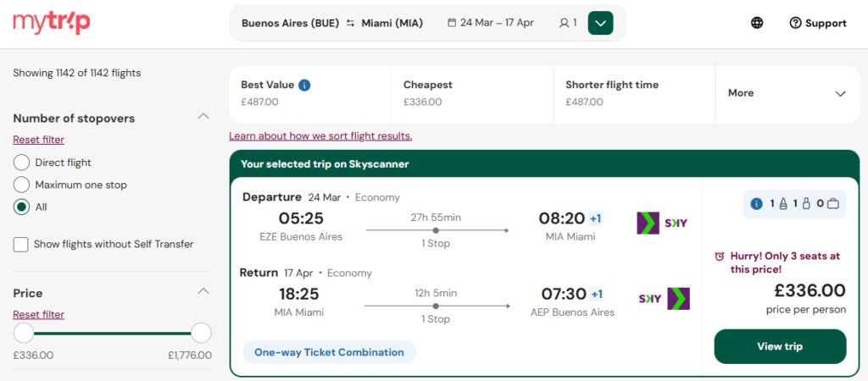Click the SKY airline logo on return flight
Image resolution: width=868 pixels, height=381 pixels.
(664, 299)
